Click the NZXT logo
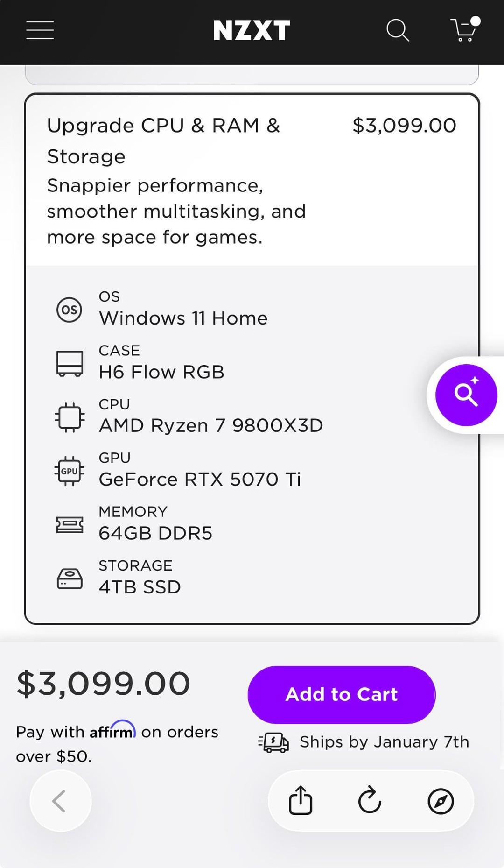This screenshot has width=504, height=868. coord(252,30)
